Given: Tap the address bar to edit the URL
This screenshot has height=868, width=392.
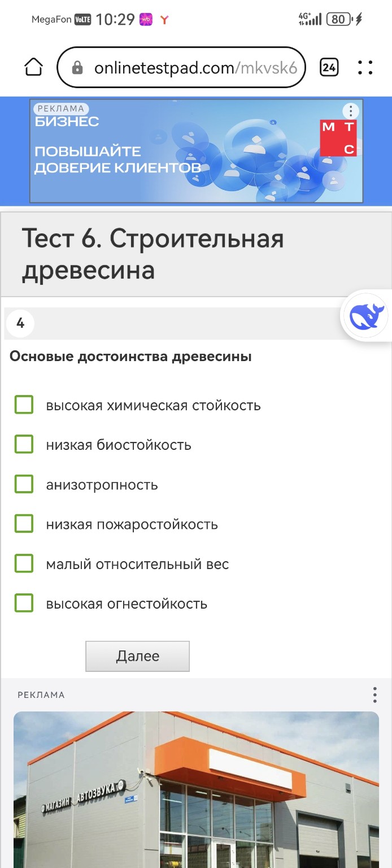Looking at the screenshot, I should [198, 67].
